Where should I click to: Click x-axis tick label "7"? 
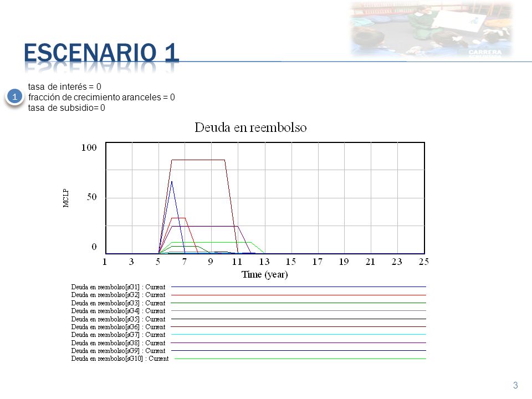[184, 262]
